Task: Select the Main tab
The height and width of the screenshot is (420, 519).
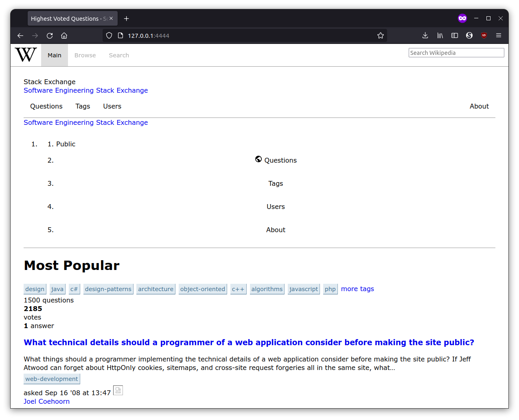Action: pos(55,55)
